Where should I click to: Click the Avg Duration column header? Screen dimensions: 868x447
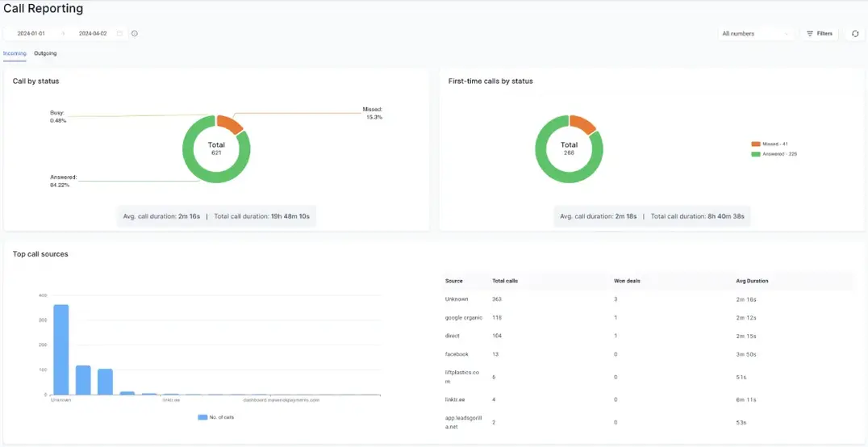point(752,281)
